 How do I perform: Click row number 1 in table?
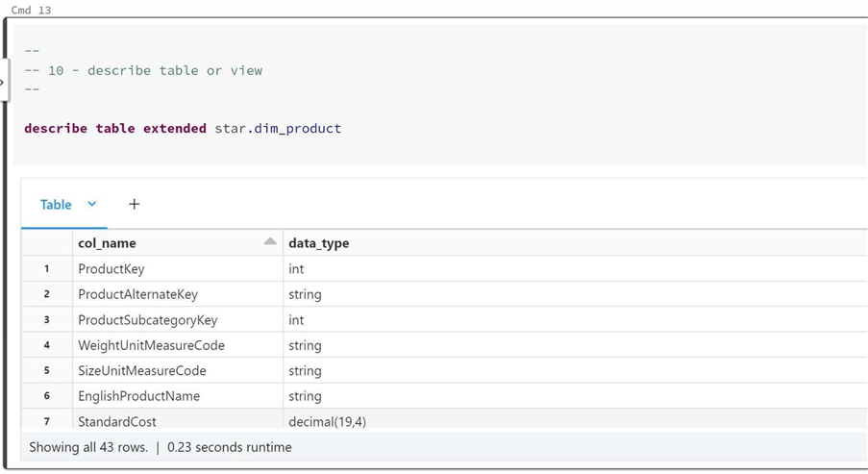click(x=46, y=269)
